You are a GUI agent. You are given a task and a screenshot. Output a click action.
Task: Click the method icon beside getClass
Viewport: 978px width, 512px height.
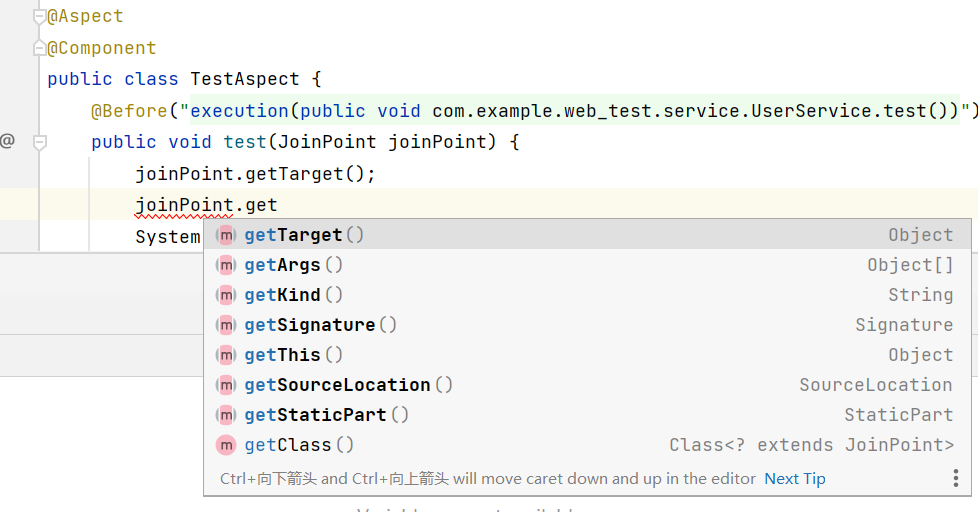227,445
